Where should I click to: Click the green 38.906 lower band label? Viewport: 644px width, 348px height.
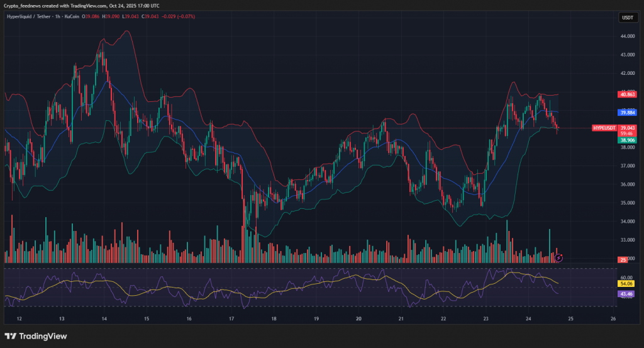(x=628, y=140)
